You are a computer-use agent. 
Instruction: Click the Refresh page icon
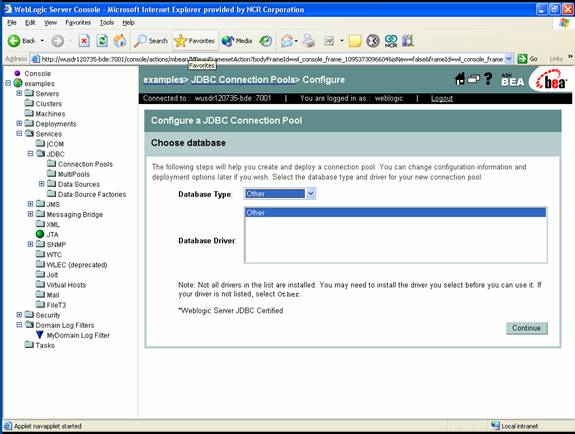102,41
